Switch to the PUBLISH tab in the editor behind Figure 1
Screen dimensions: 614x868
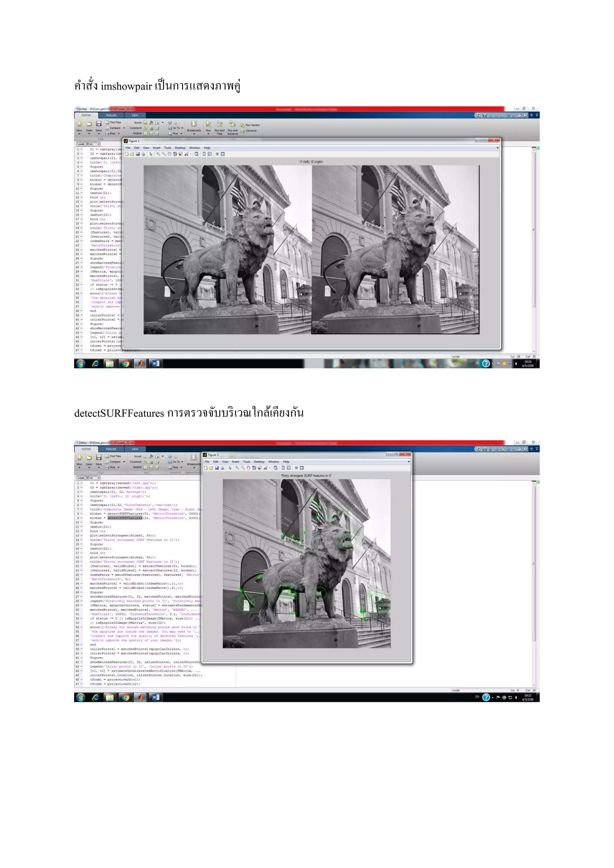111,115
